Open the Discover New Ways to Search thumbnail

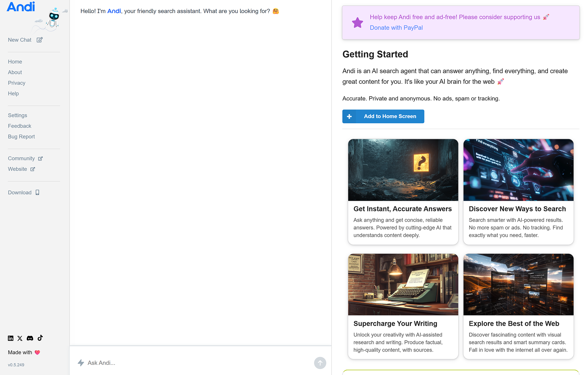(518, 170)
